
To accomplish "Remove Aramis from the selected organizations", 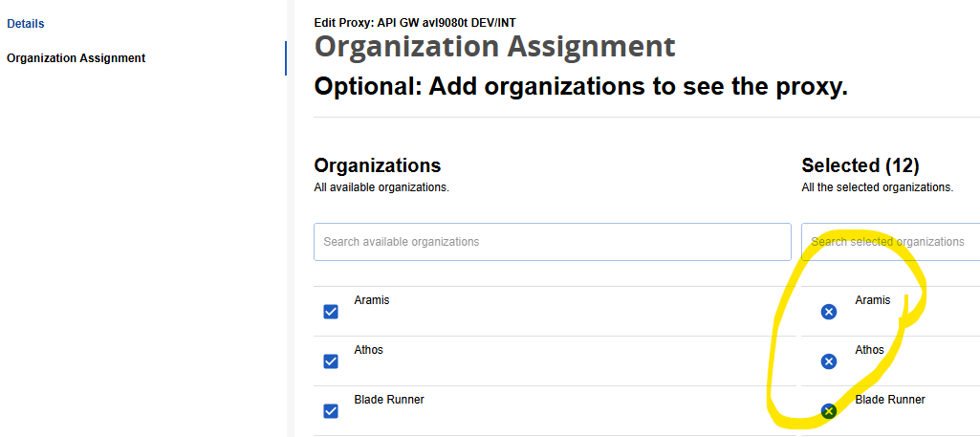I will 829,312.
